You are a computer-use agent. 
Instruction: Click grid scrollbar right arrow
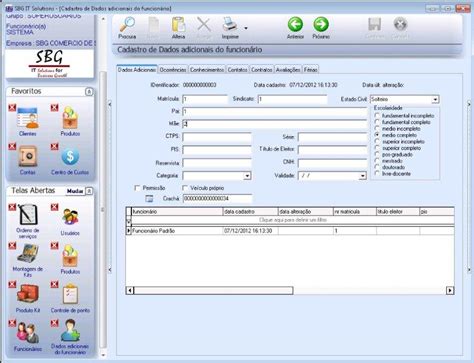point(450,290)
